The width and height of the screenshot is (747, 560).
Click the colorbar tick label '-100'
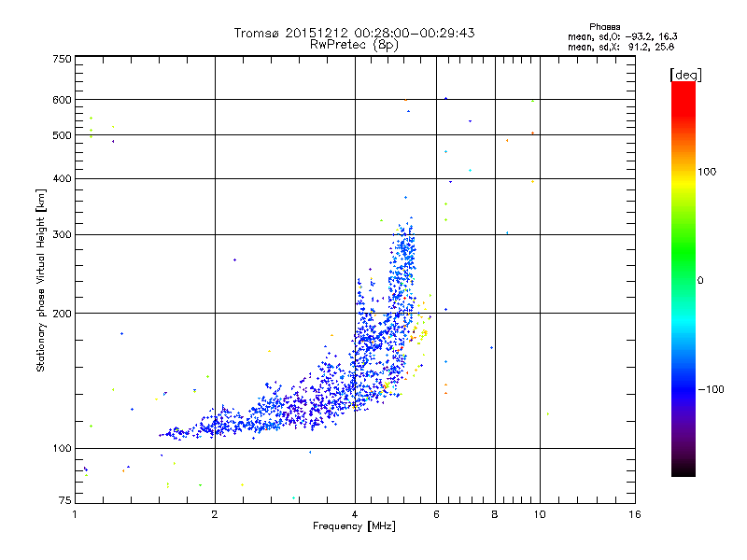coord(711,389)
